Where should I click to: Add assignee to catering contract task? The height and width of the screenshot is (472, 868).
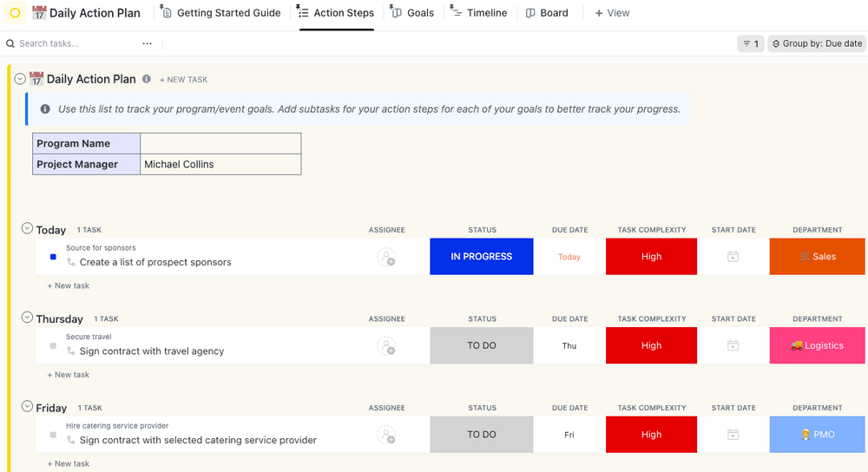386,435
